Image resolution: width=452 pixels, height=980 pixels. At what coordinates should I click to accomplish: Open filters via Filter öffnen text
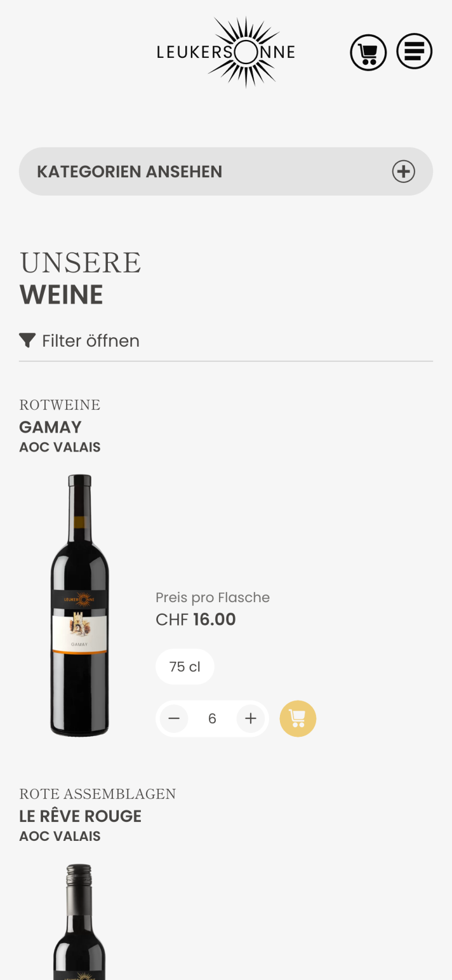click(x=91, y=341)
